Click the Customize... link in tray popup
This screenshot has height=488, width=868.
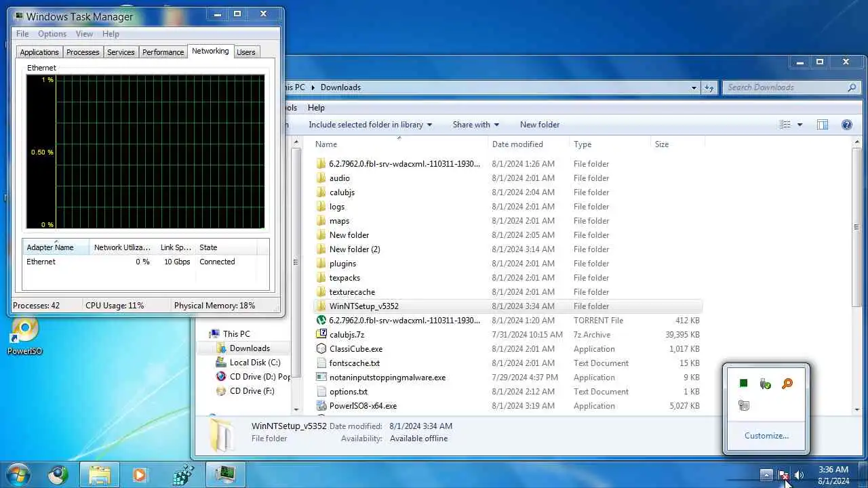[x=766, y=436]
